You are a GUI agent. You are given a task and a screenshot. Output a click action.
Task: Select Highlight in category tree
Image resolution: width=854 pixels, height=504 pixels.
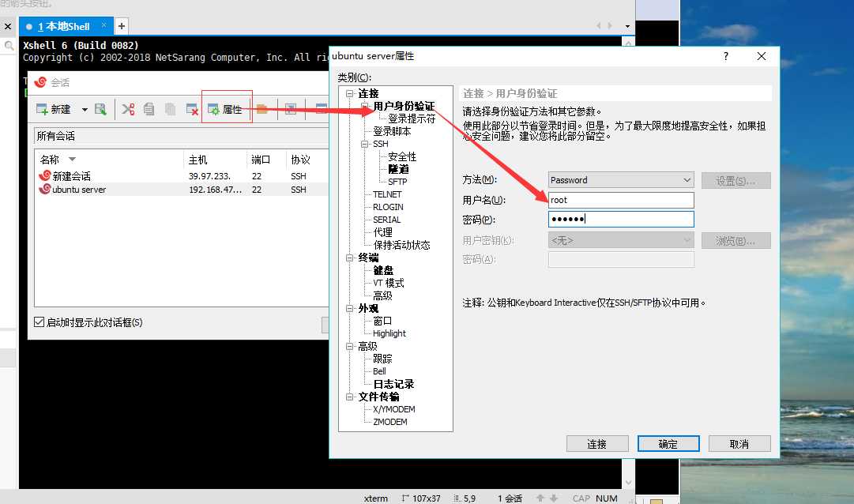coord(389,333)
